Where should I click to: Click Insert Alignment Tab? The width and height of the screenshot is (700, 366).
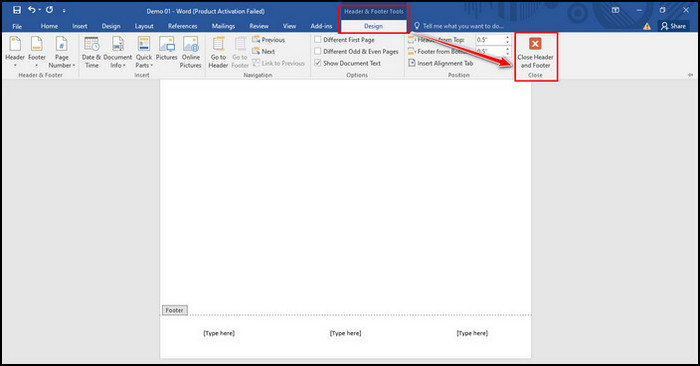click(x=441, y=63)
